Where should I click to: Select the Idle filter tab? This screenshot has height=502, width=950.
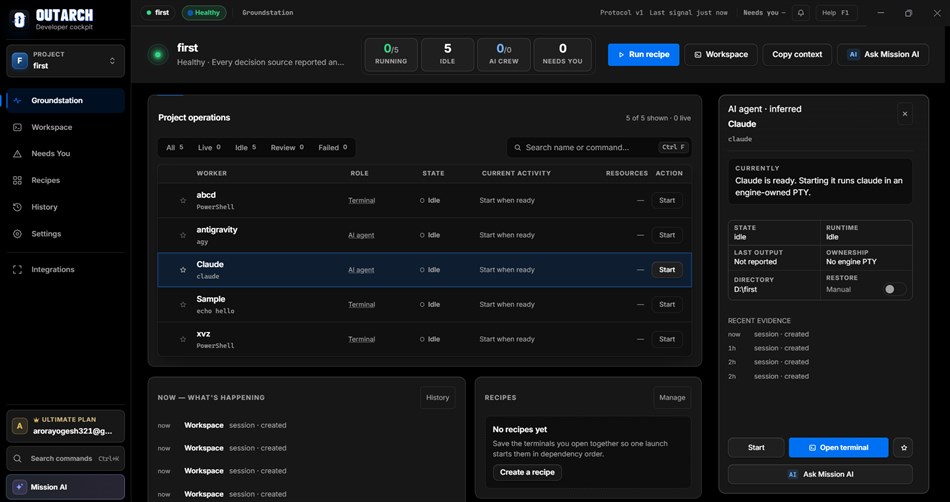click(x=245, y=148)
